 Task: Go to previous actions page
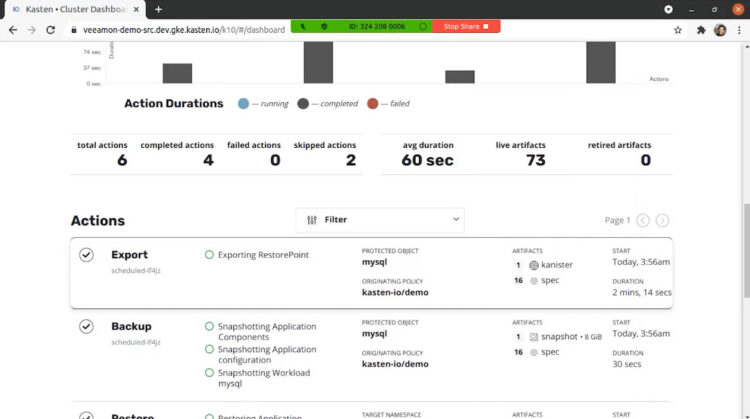click(643, 220)
